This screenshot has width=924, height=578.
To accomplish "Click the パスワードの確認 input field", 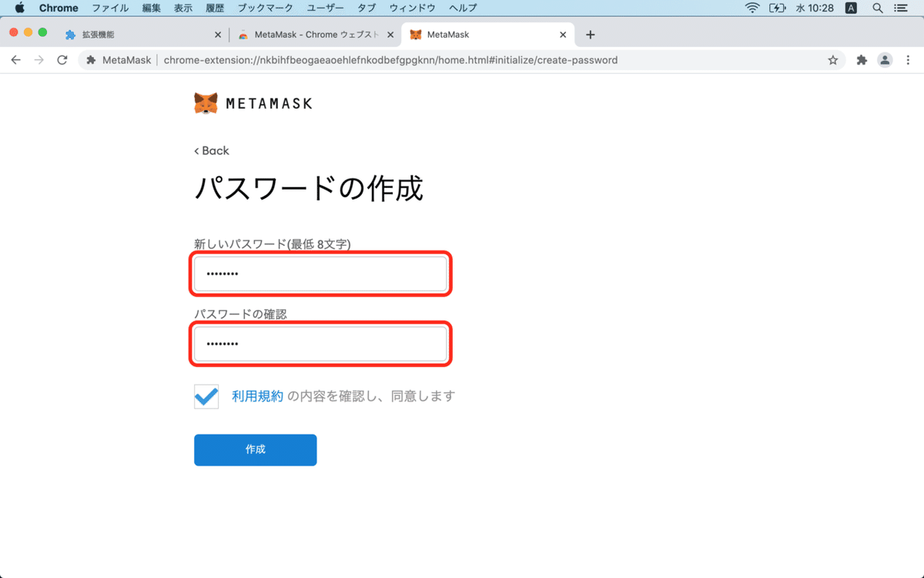I will (x=320, y=344).
